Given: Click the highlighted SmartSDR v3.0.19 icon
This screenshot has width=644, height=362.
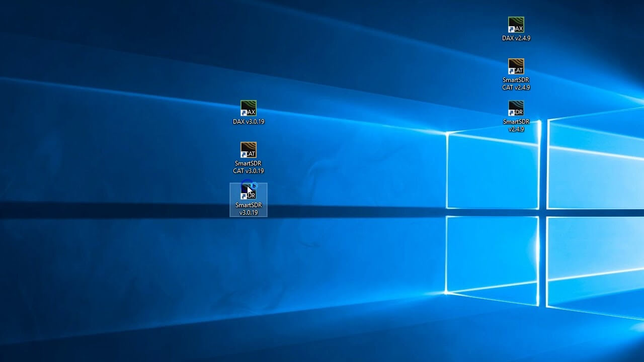Looking at the screenshot, I should [249, 192].
